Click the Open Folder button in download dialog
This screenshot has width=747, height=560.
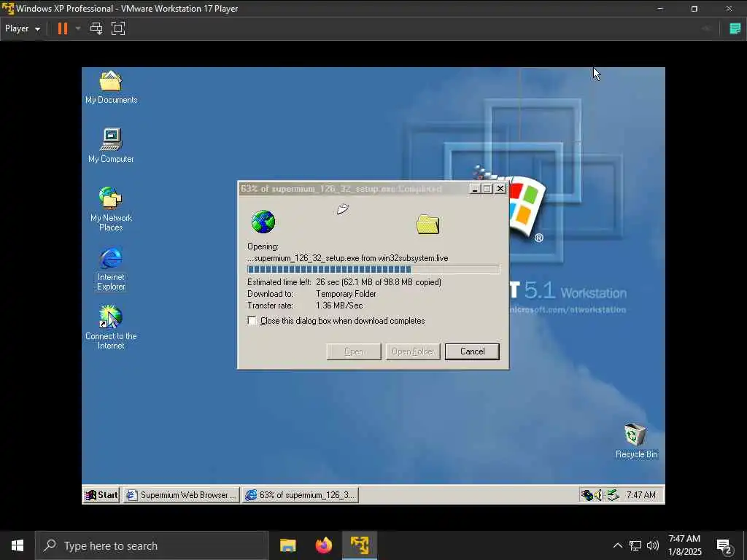click(x=413, y=351)
